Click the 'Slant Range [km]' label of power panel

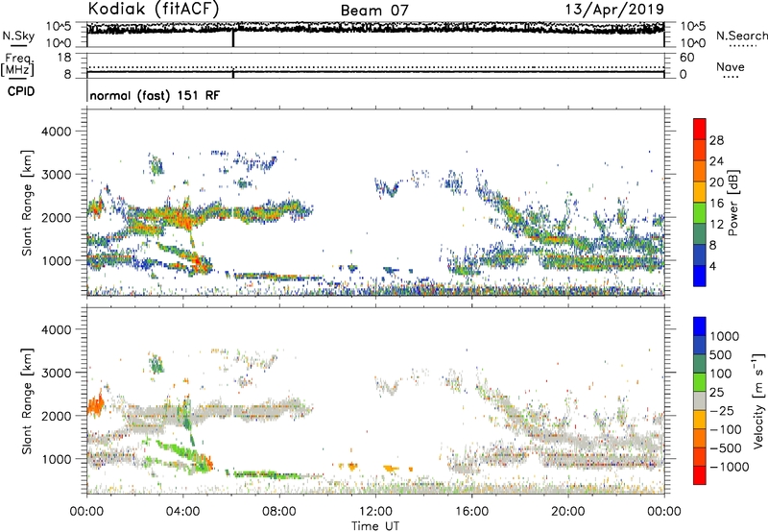tap(27, 203)
